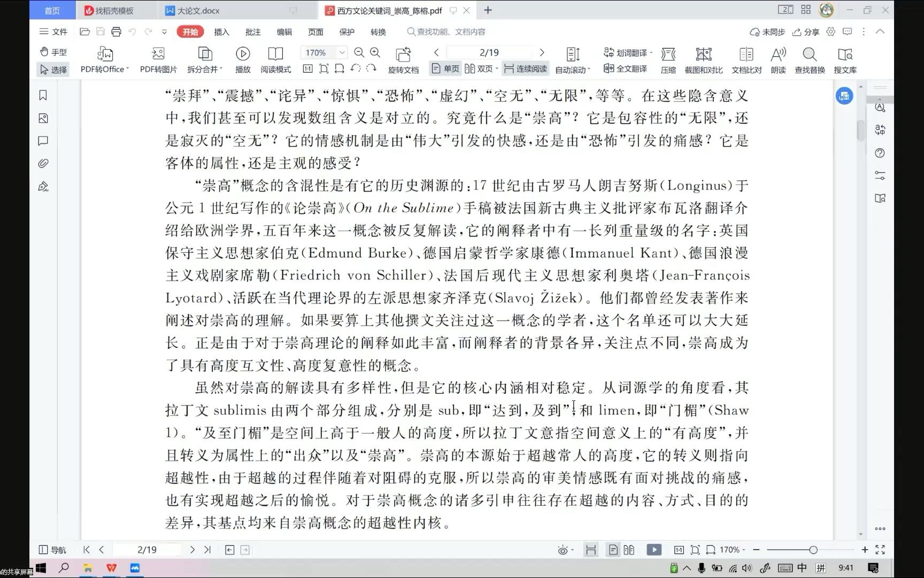Run full text translation
The image size is (924, 578).
click(x=625, y=69)
